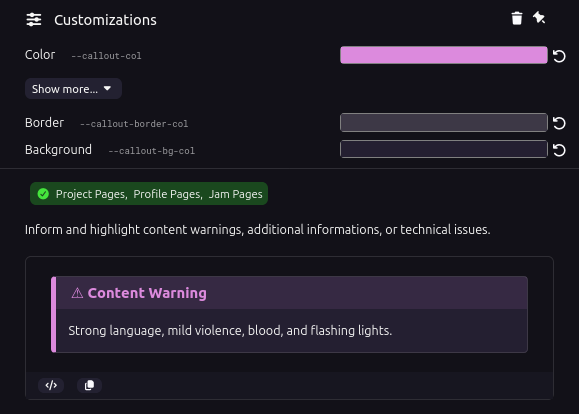The height and width of the screenshot is (414, 579).
Task: Click the --callout-col variable name
Action: [106, 56]
